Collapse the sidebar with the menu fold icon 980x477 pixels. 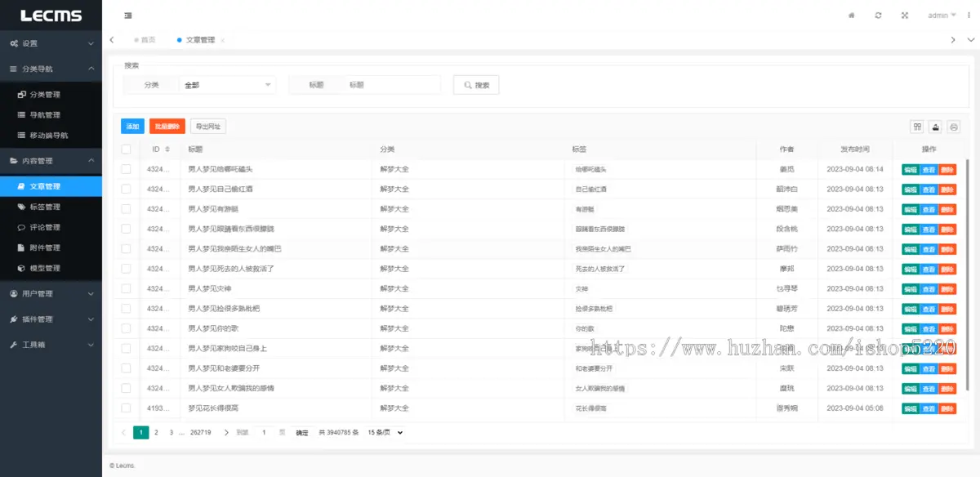pos(128,16)
